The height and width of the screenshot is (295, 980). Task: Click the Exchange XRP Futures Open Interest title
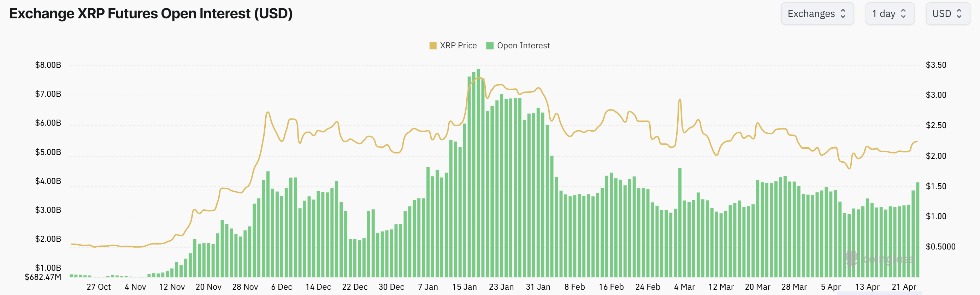click(150, 14)
